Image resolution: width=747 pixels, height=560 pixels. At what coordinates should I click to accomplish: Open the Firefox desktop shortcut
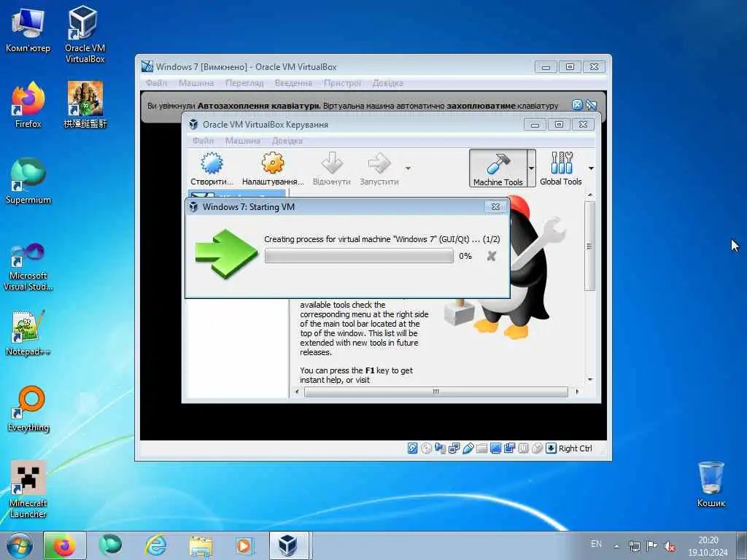[x=28, y=105]
